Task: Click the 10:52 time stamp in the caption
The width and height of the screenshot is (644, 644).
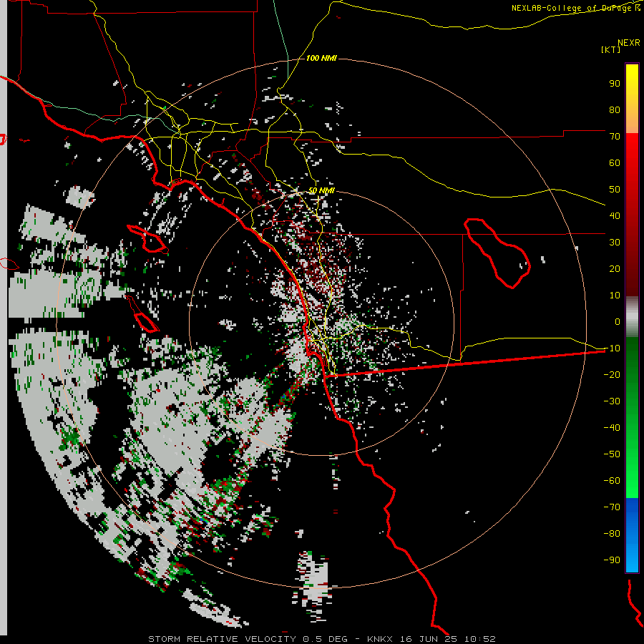Action: pyautogui.click(x=480, y=639)
